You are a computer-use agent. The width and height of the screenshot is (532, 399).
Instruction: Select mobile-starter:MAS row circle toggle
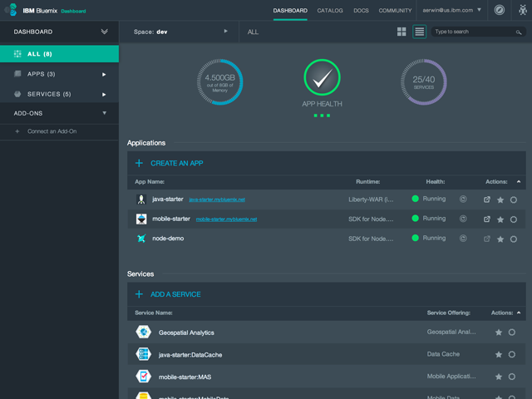(x=512, y=377)
